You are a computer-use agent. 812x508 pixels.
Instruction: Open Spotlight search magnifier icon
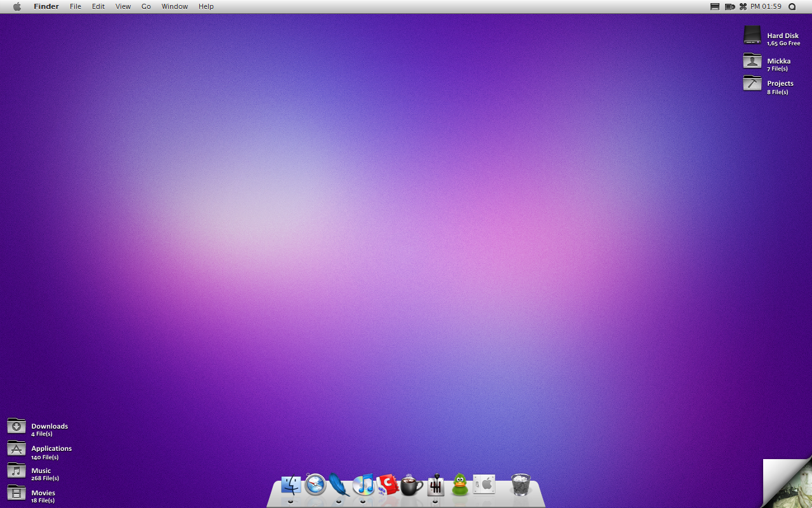(792, 6)
